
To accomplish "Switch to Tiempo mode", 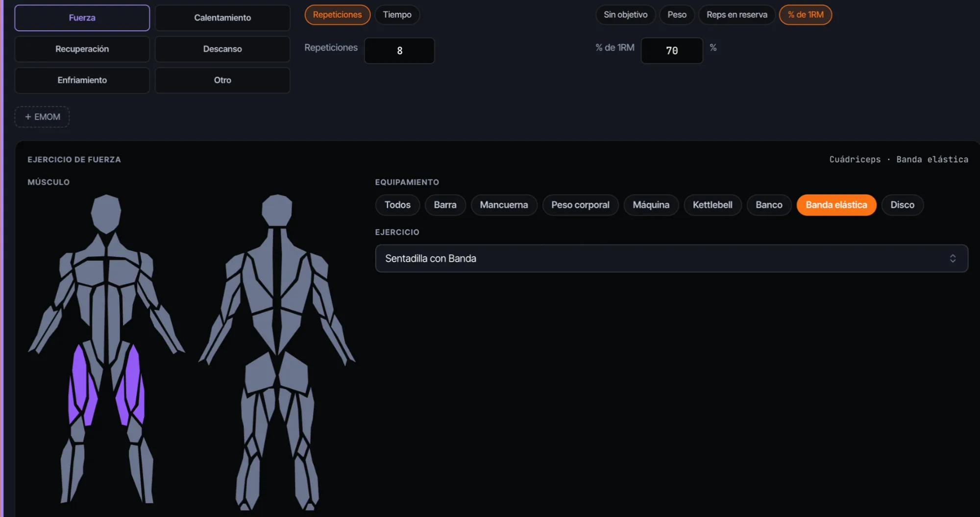I will click(x=397, y=15).
